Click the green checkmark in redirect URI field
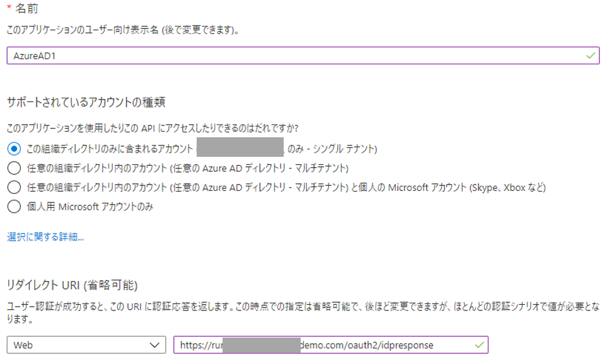 coord(479,345)
